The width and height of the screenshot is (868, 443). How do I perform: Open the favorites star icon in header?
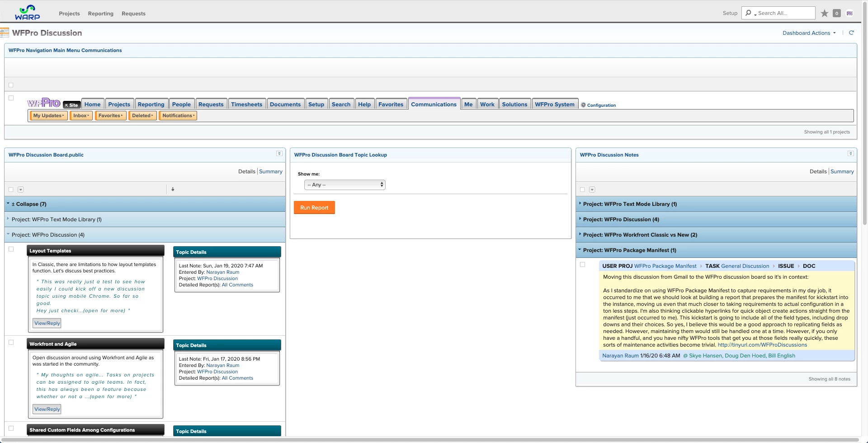(825, 13)
